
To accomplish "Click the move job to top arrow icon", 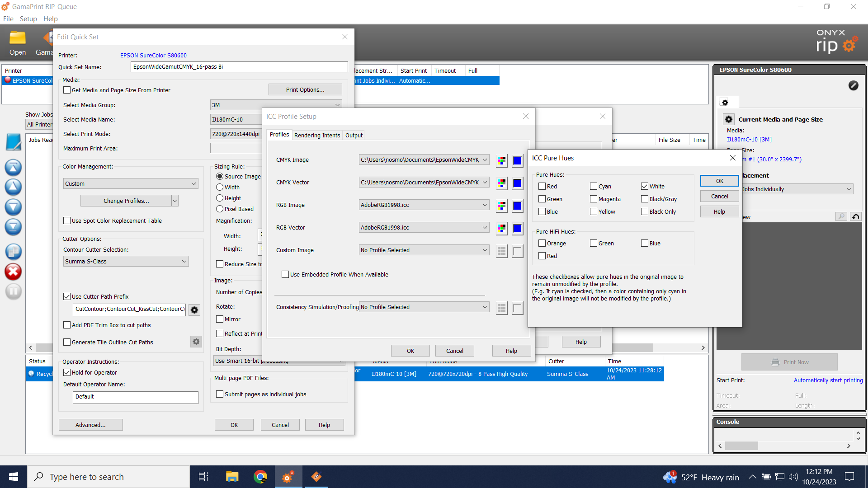I will pos(13,167).
